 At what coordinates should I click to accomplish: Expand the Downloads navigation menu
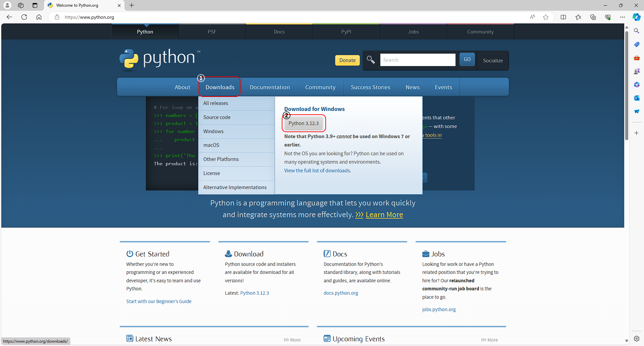[x=220, y=87]
